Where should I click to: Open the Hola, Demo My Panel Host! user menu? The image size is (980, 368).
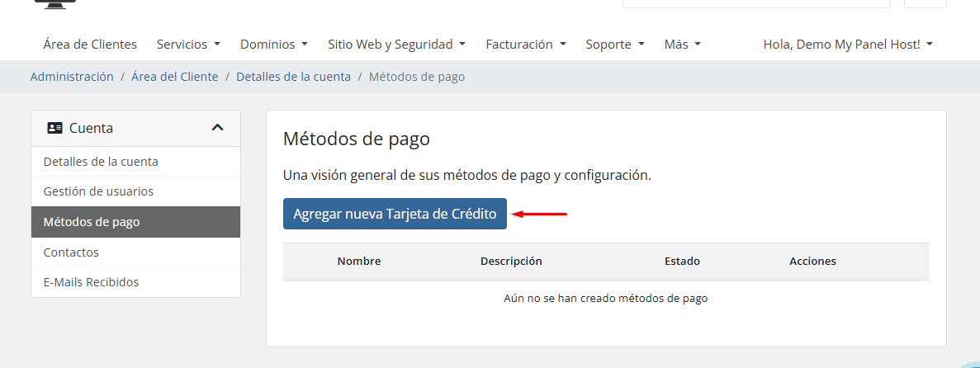coord(847,45)
